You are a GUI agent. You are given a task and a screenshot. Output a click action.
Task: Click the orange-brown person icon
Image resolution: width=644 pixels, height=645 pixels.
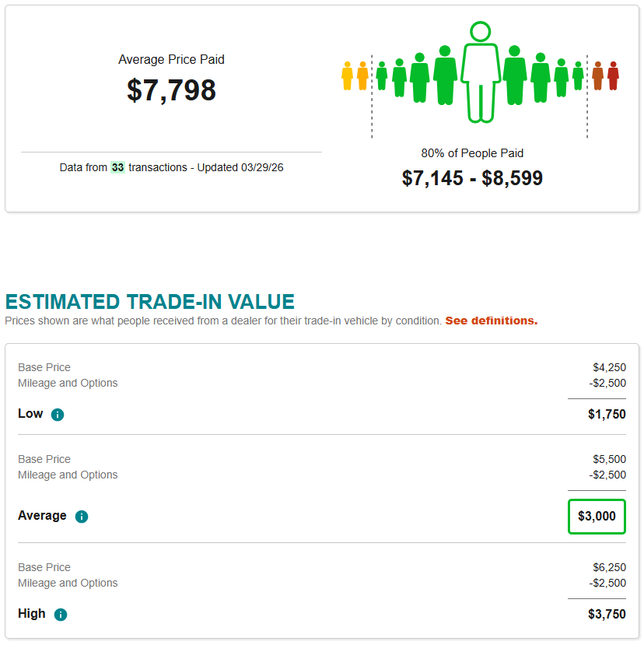tap(597, 76)
